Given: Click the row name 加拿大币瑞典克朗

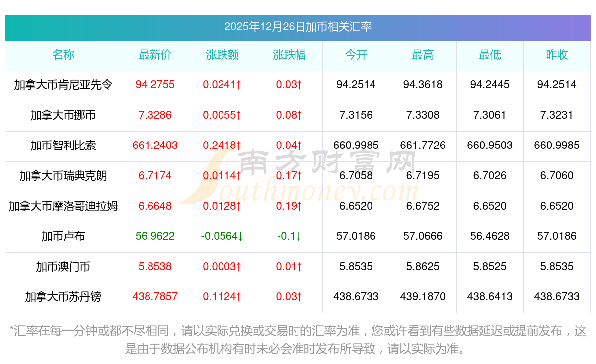Looking at the screenshot, I should [63, 176].
